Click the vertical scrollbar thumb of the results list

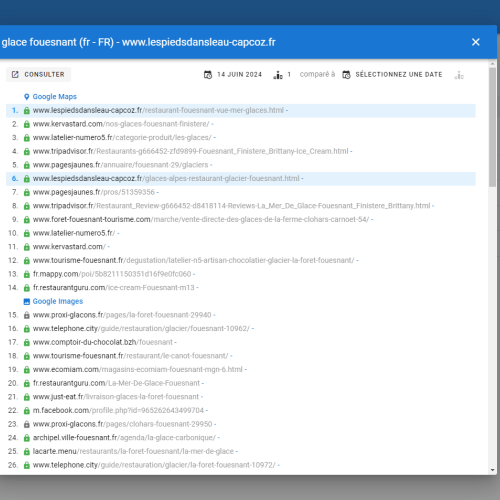click(x=493, y=127)
